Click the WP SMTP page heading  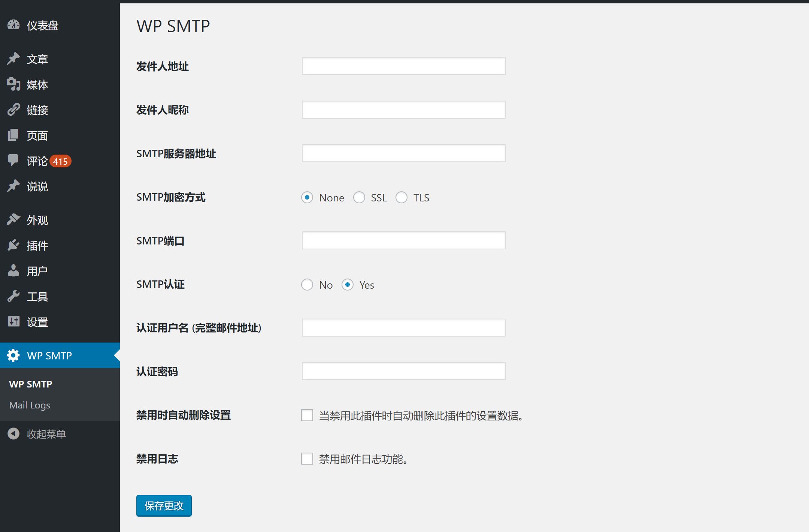[x=173, y=26]
